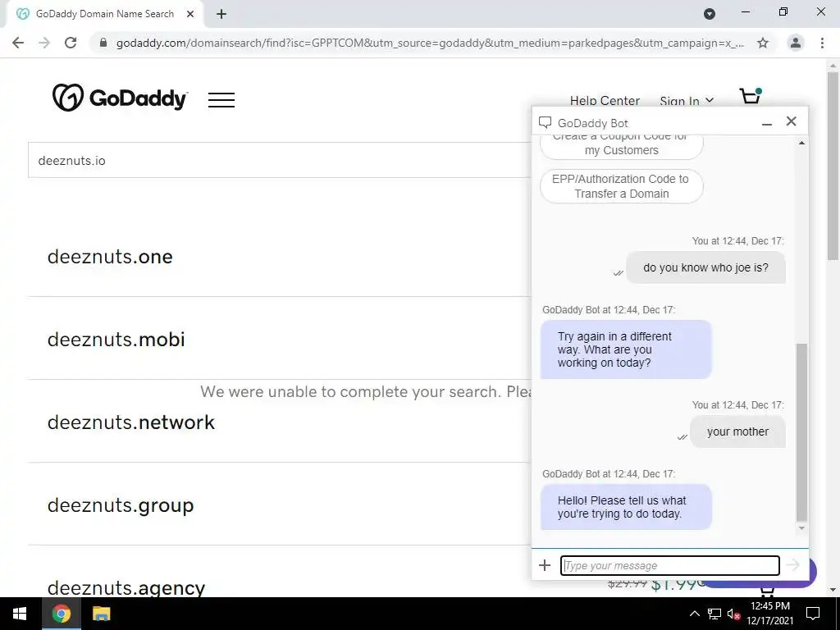Click the 'your mother' chat message

click(x=737, y=431)
